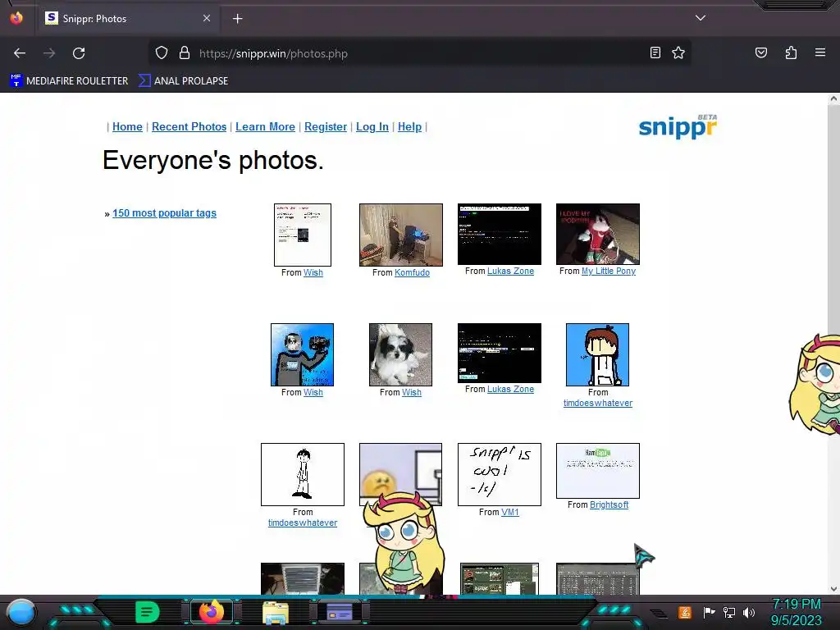840x630 pixels.
Task: Go to Home link
Action: 127,127
